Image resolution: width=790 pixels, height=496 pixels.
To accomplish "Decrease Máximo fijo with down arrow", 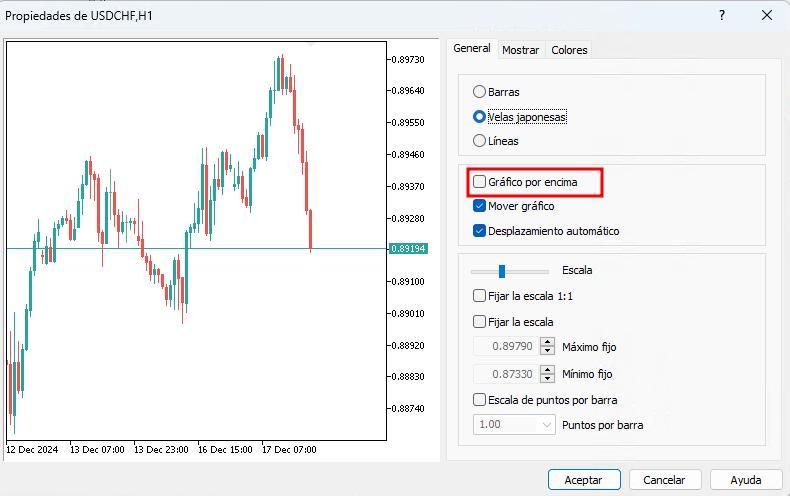I will [547, 351].
